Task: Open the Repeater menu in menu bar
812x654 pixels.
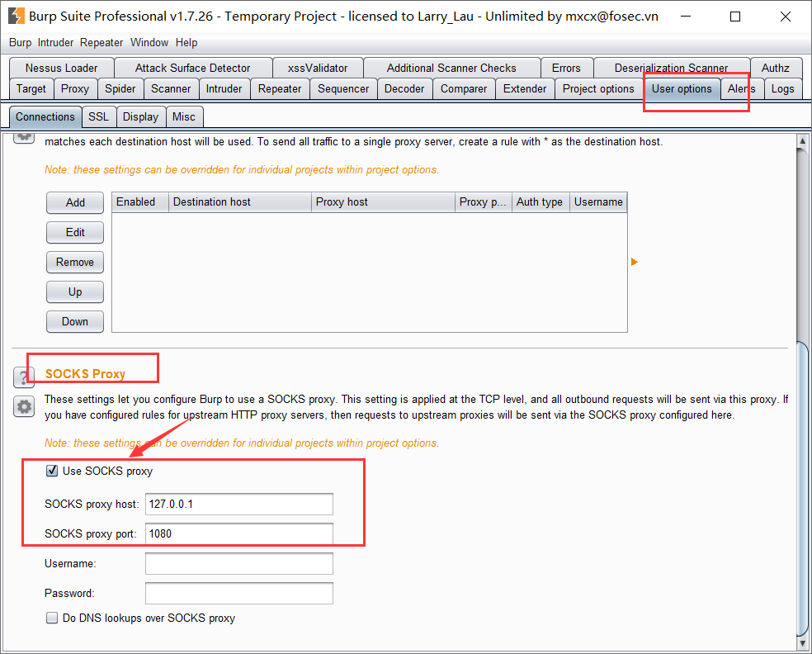Action: [x=101, y=42]
